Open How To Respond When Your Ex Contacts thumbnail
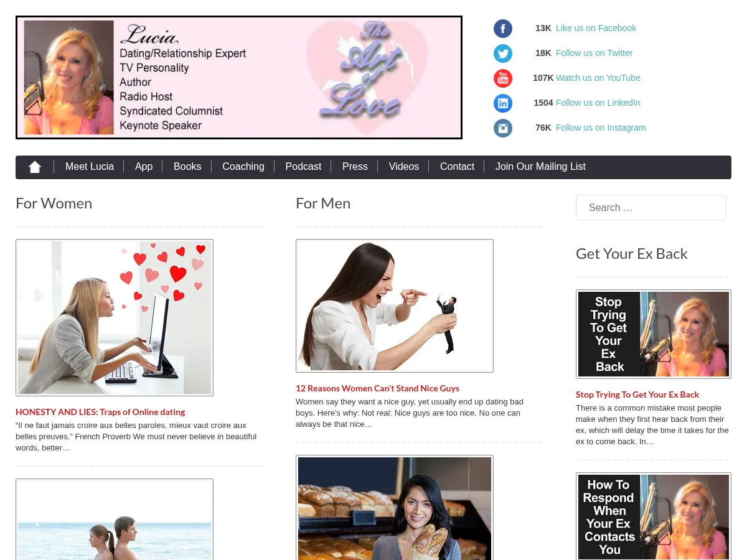This screenshot has height=560, width=747. pos(654,516)
